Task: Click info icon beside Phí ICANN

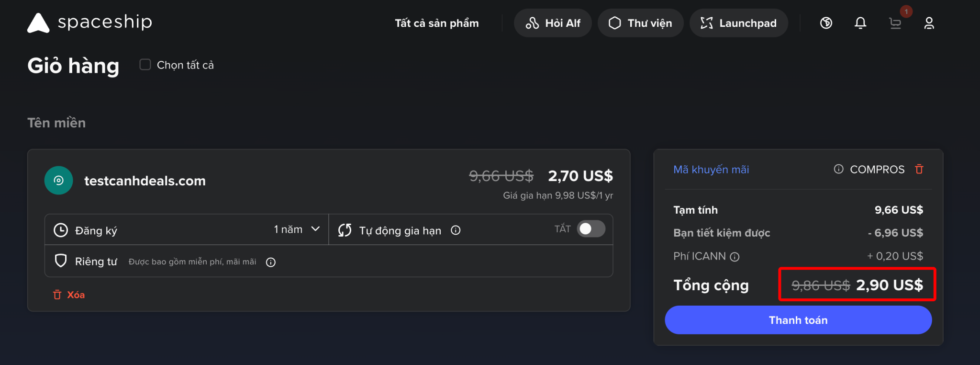Action: coord(735,257)
